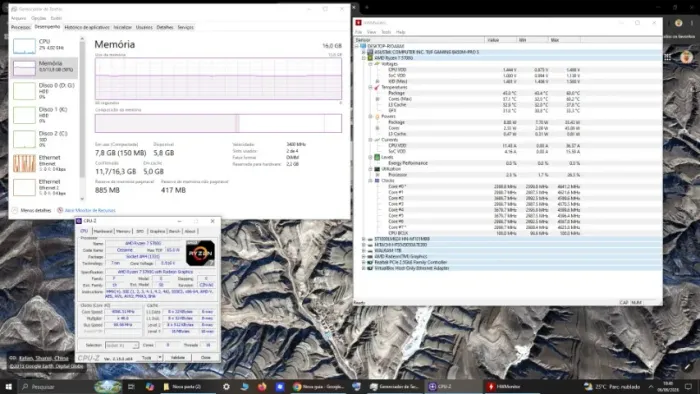Viewport: 700px width, 394px height.
Task: Open the taskbar weather widget
Action: (x=612, y=386)
